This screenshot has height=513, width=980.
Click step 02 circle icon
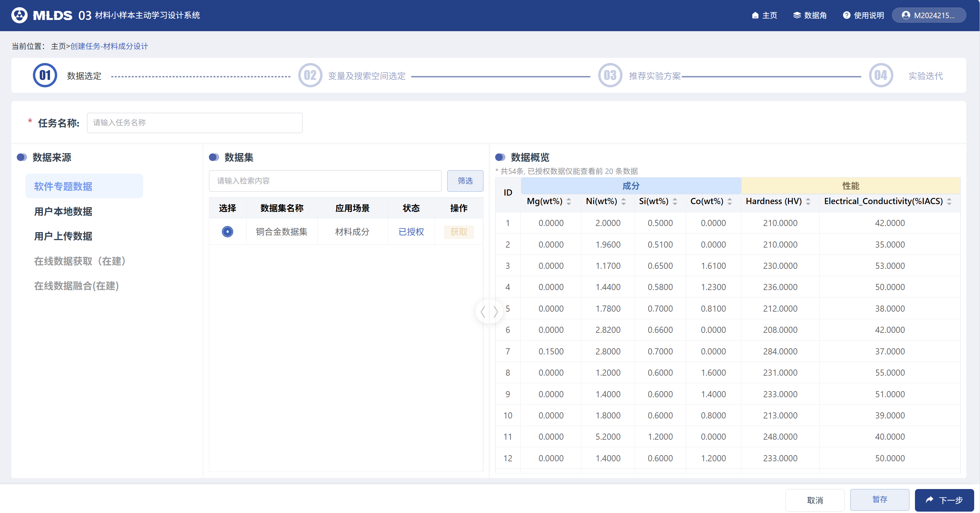click(x=310, y=75)
